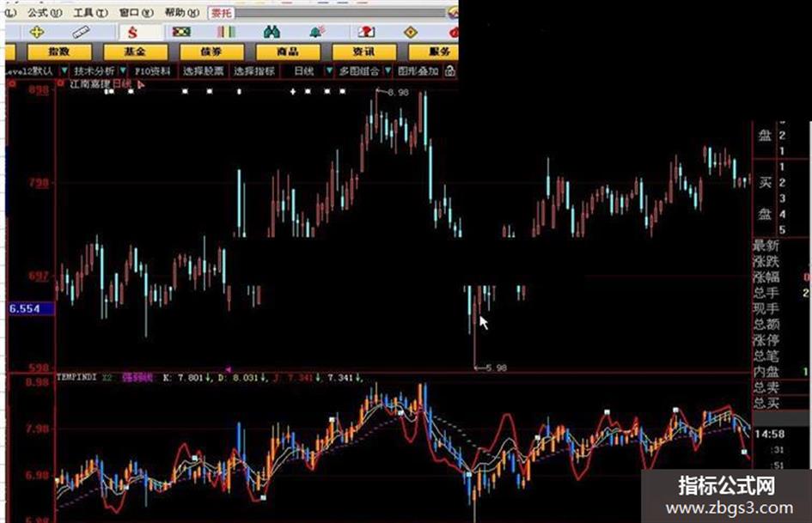Click the red dollar sign toolbar icon
This screenshot has height=523, width=812.
(x=132, y=33)
